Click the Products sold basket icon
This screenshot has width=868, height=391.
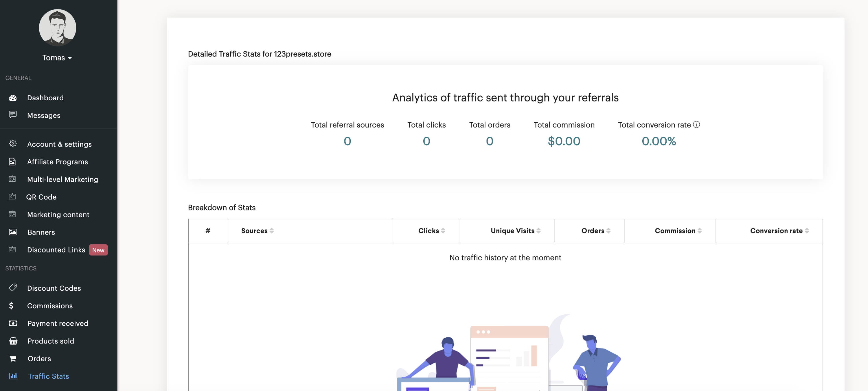[x=13, y=341]
